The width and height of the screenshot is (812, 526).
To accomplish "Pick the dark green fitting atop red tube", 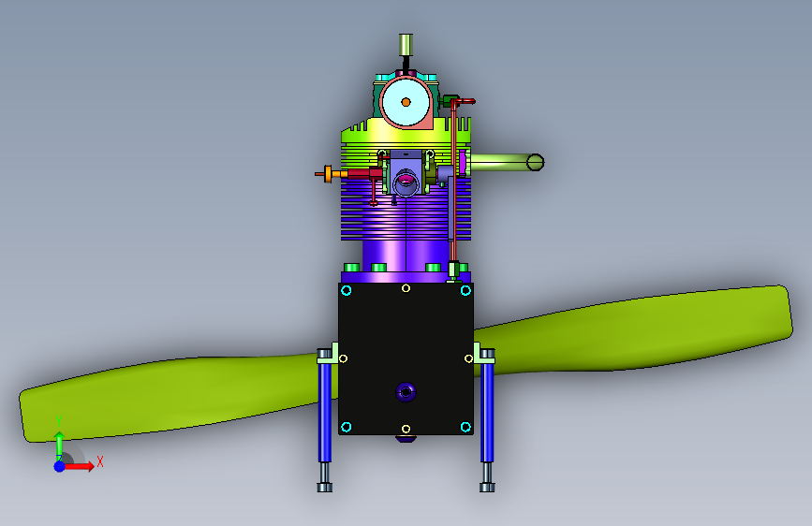I will click(449, 99).
